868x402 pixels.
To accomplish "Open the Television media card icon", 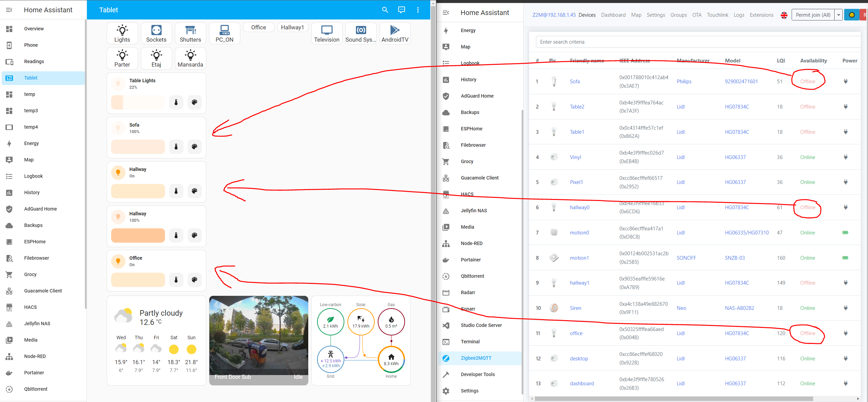I will 326,31.
